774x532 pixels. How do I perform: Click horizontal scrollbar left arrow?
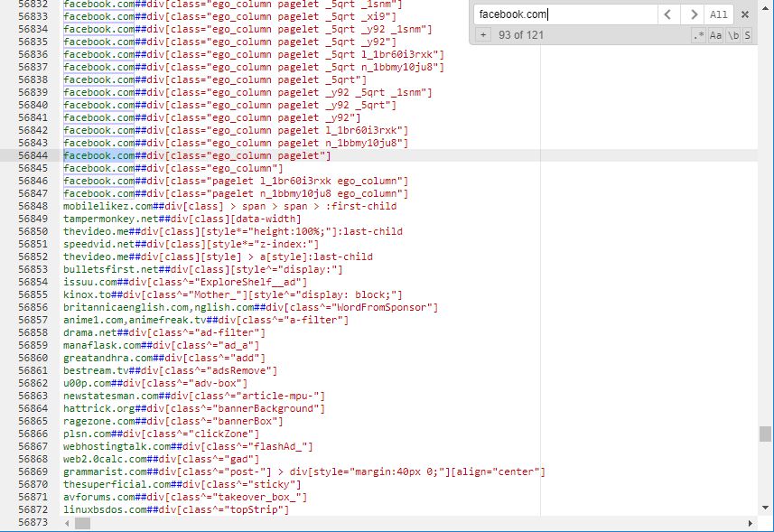68,524
